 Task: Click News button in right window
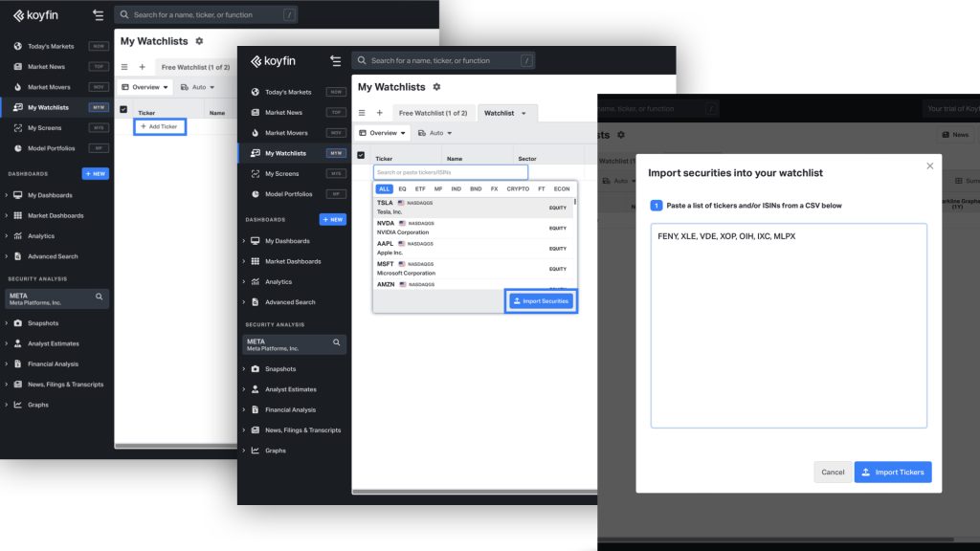(x=956, y=135)
